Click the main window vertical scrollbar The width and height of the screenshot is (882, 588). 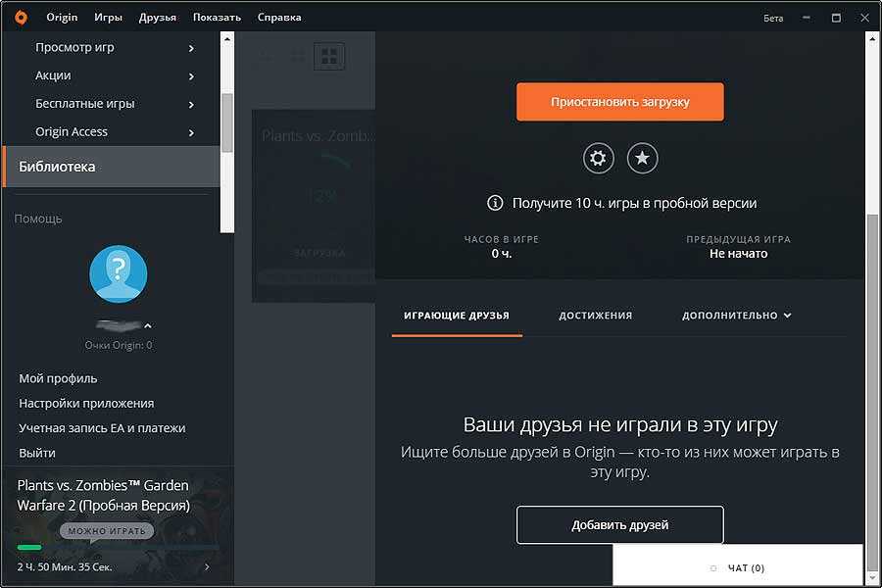click(872, 391)
